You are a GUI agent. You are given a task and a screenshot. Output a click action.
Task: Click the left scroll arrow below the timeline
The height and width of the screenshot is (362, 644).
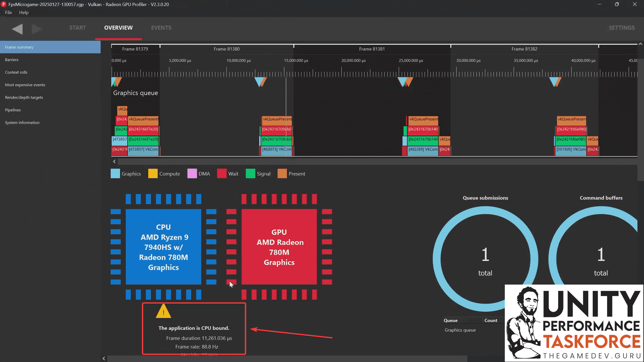(114, 161)
